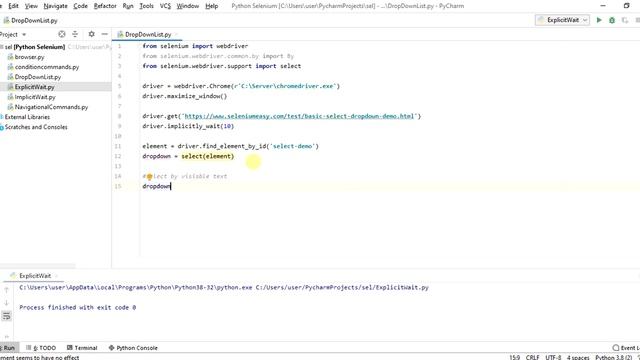Click the selenium easy URL link in code
The width and height of the screenshot is (640, 360).
tap(299, 116)
